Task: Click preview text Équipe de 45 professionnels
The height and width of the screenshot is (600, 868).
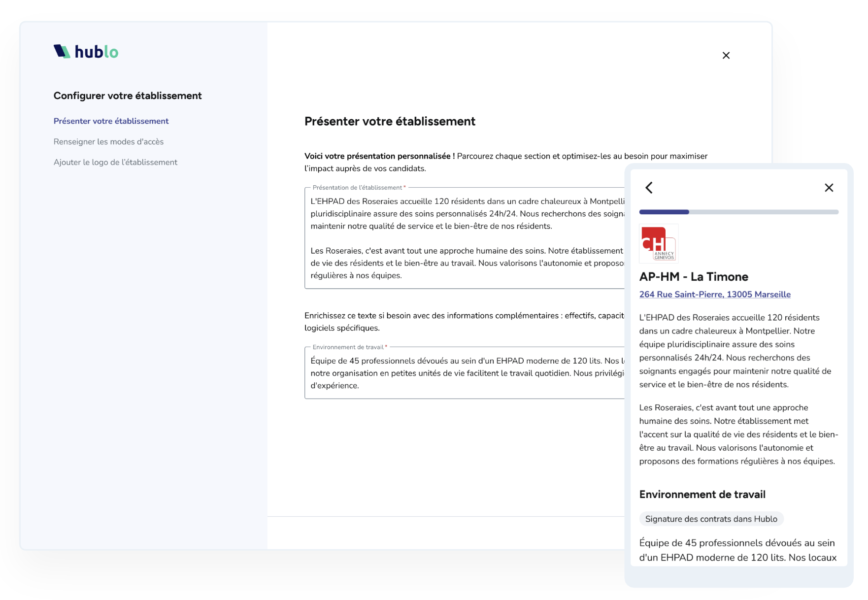Action: 737,550
